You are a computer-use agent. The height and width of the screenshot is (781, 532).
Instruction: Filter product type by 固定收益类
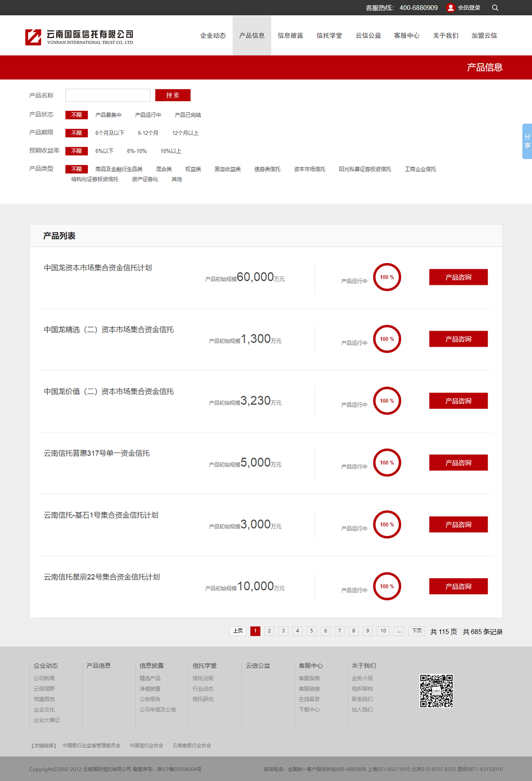[x=227, y=169]
